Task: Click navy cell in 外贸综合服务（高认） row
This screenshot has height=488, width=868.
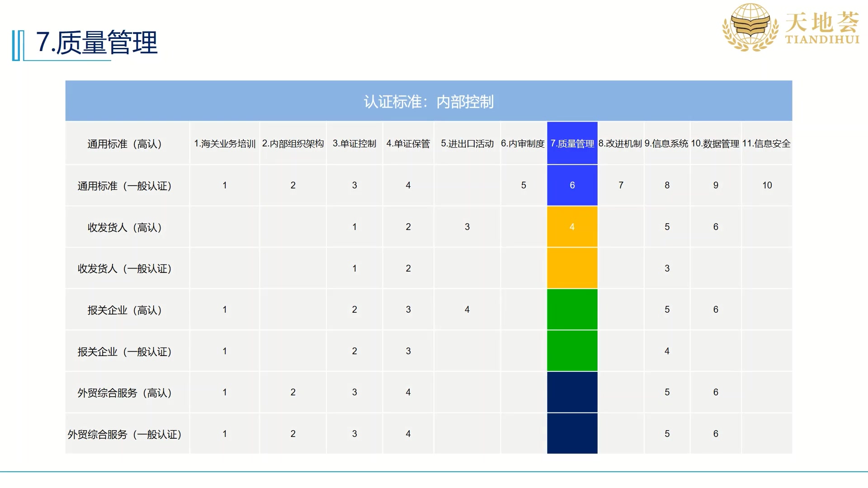Action: click(572, 392)
